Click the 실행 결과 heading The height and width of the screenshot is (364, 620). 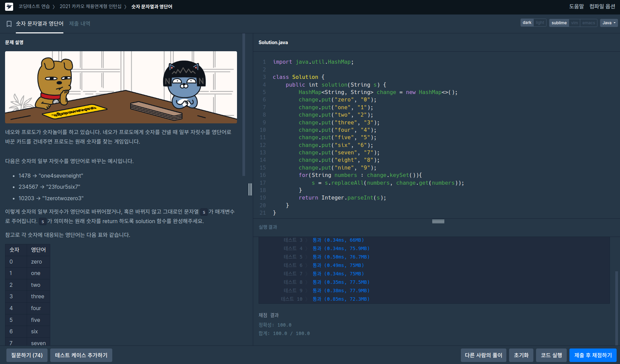(268, 227)
